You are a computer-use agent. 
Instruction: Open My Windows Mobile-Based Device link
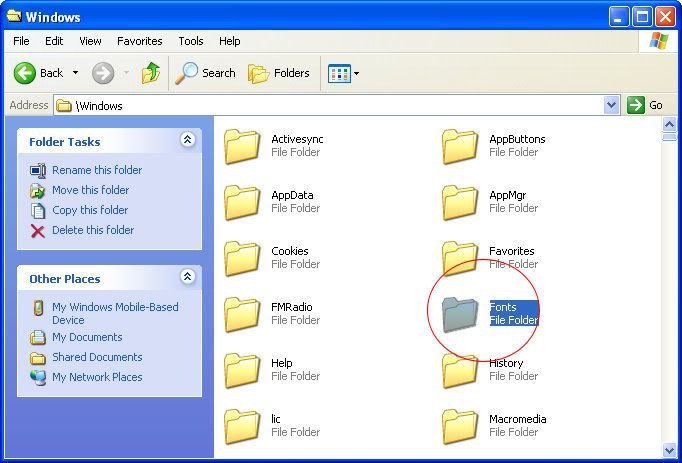(115, 313)
